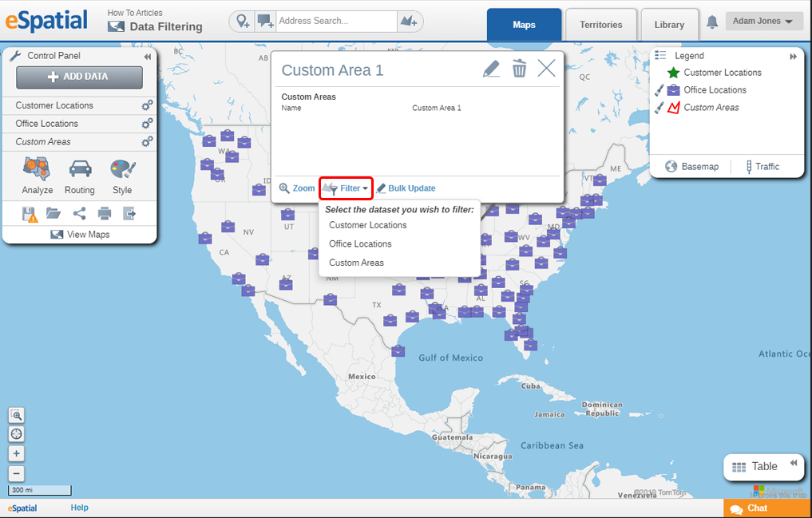Click the Address Search field
812x518 pixels.
(x=337, y=22)
